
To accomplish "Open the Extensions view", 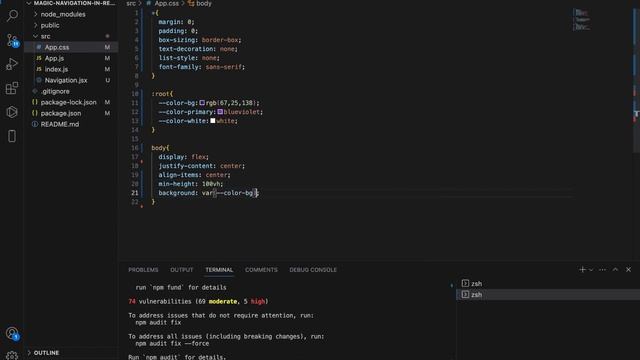I will (12, 88).
